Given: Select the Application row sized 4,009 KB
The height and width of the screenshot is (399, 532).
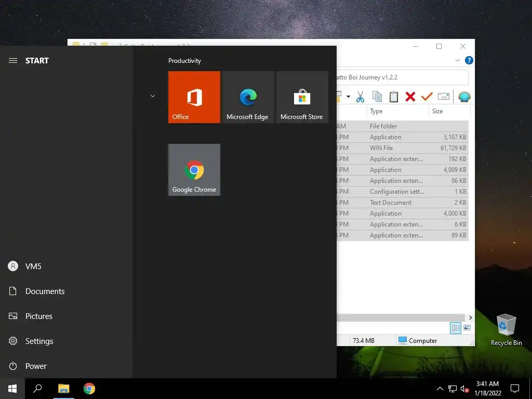Looking at the screenshot, I should coord(403,170).
